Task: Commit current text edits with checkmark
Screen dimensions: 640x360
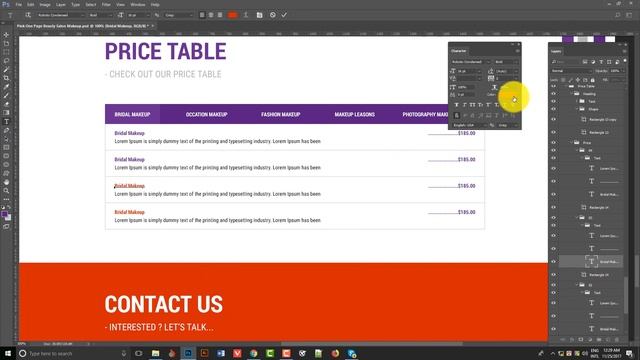Action: click(284, 15)
